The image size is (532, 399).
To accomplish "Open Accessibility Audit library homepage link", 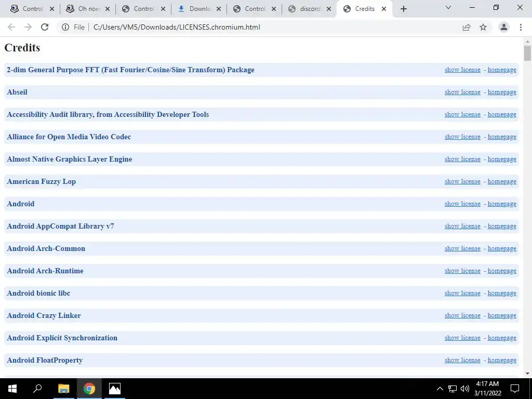I will click(502, 115).
